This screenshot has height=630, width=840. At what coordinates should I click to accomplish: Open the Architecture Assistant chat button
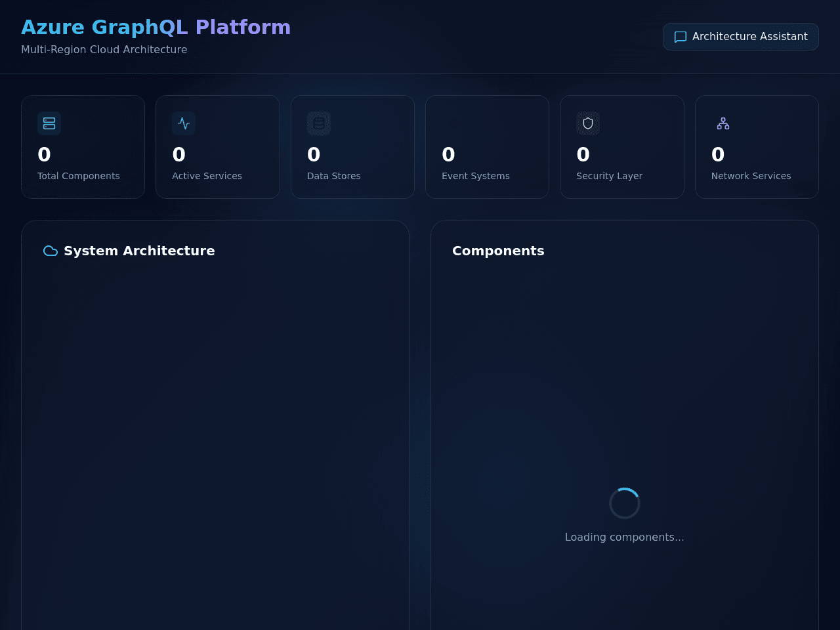tap(740, 37)
